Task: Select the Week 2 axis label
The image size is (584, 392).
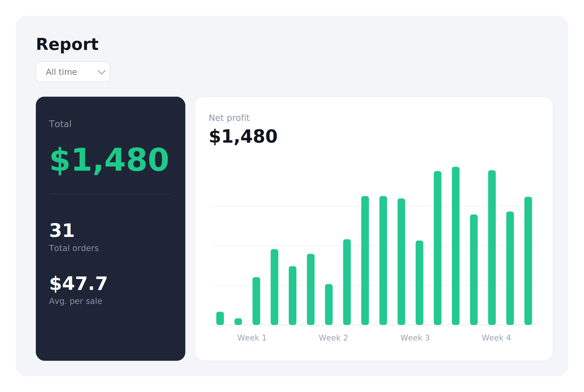Action: pos(333,338)
